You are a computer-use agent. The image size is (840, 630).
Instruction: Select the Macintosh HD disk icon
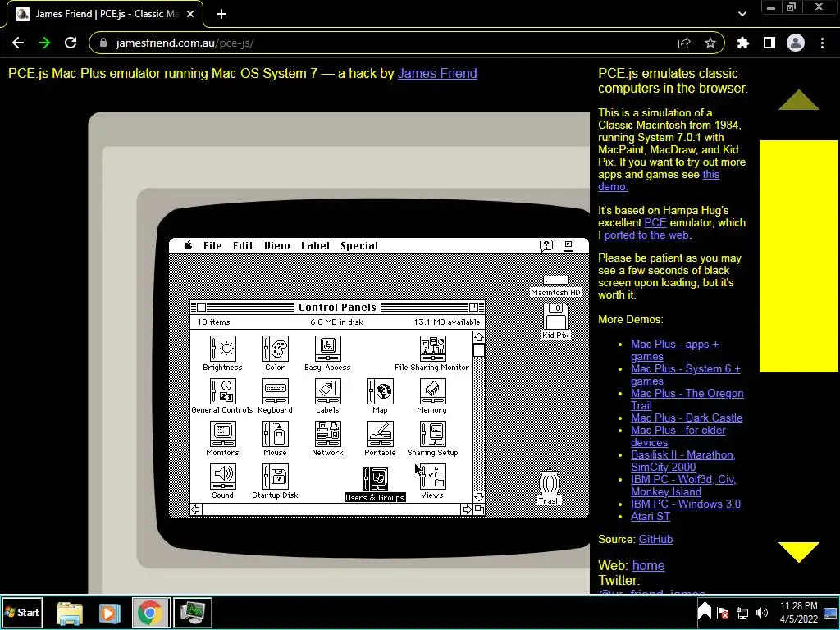click(x=555, y=286)
